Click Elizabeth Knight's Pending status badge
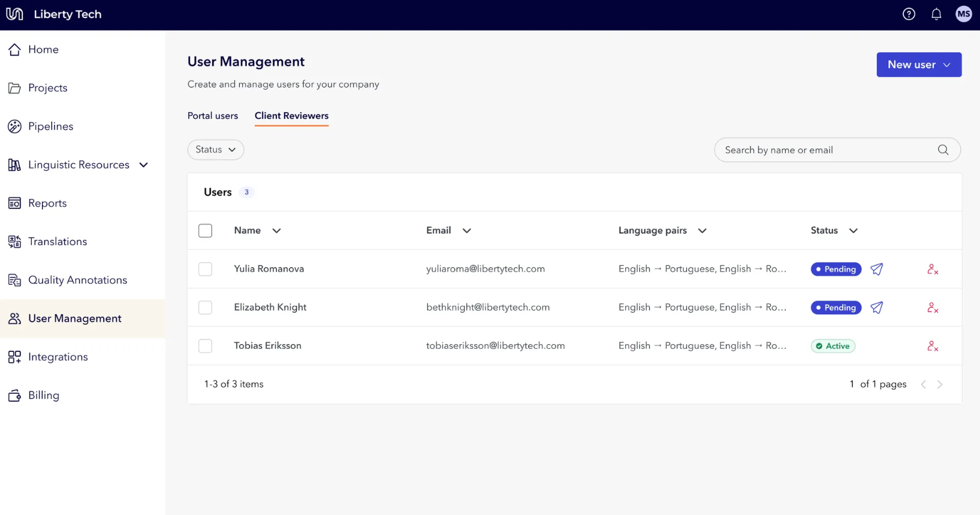The width and height of the screenshot is (980, 515). pos(836,308)
